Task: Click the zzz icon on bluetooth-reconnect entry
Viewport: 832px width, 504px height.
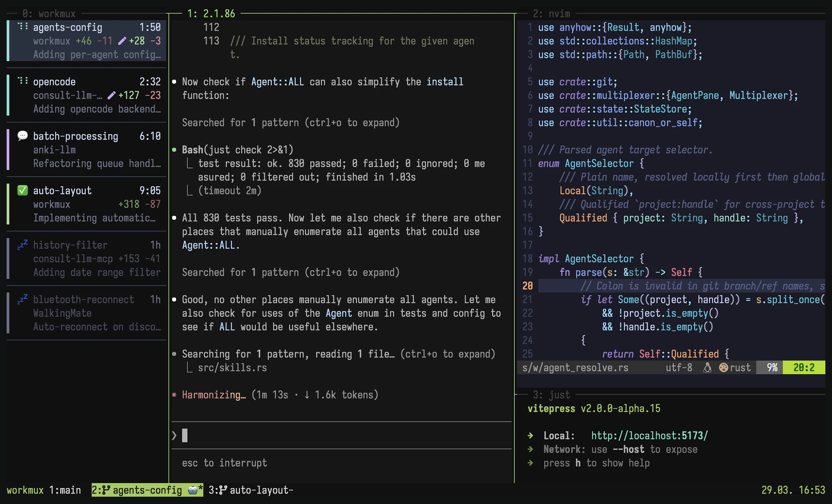Action: [23, 299]
